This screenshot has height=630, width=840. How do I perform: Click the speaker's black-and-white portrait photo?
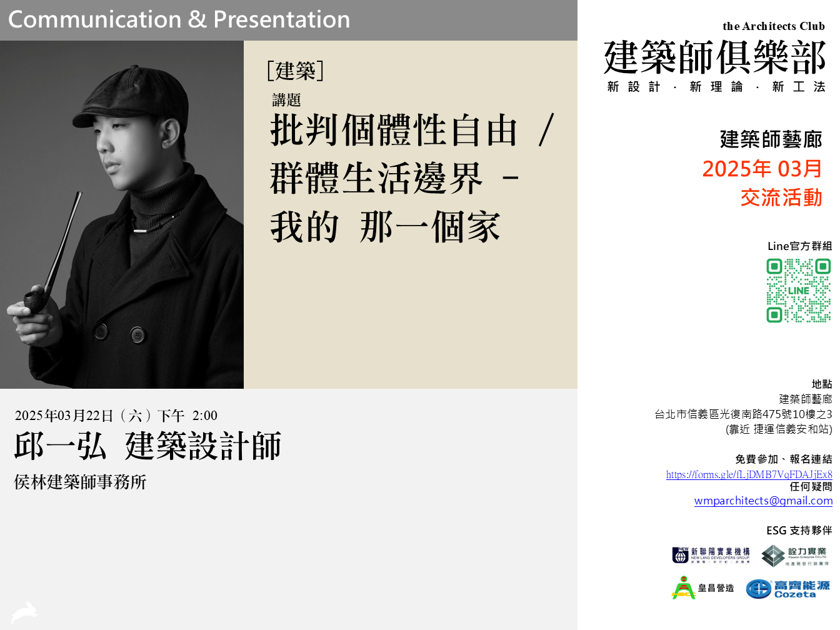coord(122,214)
